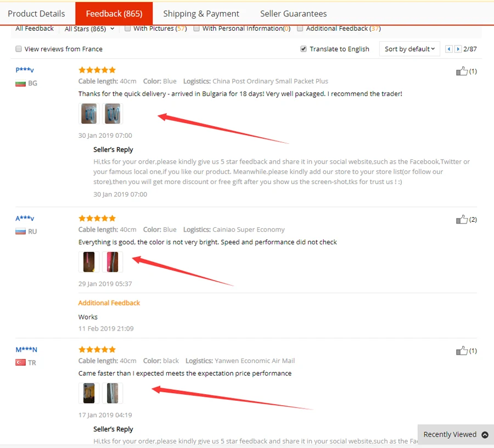Expand the Sort by default dropdown

click(x=409, y=49)
